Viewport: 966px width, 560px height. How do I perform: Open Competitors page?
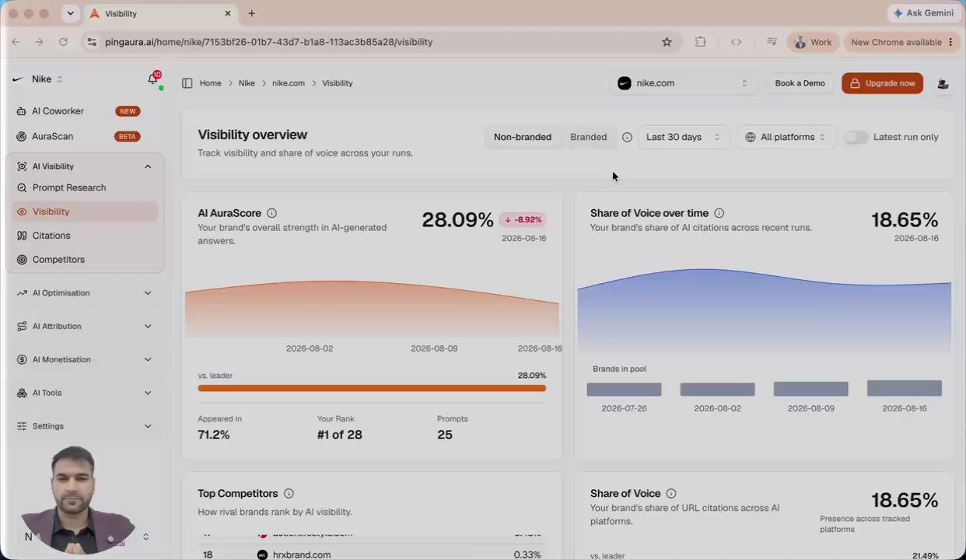click(84, 260)
